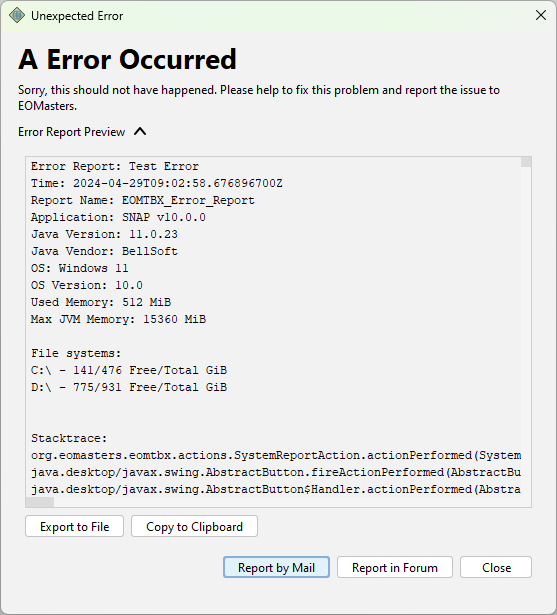Click the D:\ free space line
557x615 pixels.
[x=129, y=387]
